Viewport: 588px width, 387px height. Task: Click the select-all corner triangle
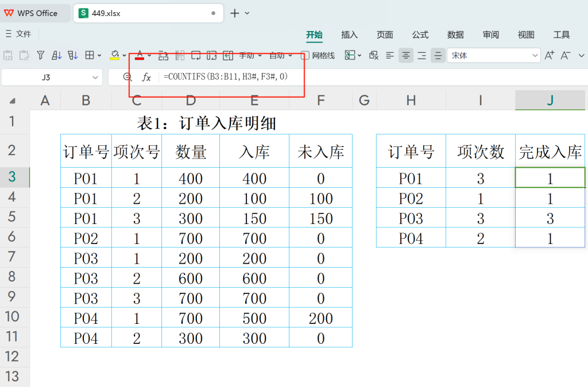[x=13, y=100]
